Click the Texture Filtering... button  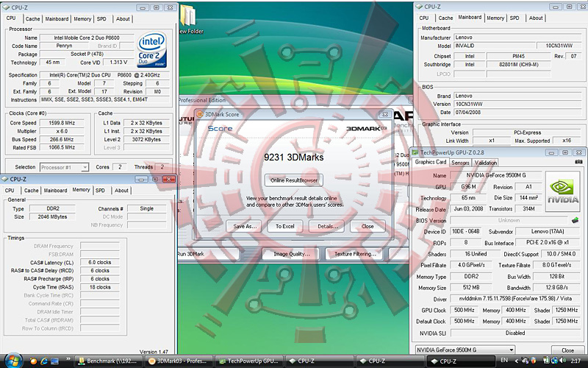(355, 254)
